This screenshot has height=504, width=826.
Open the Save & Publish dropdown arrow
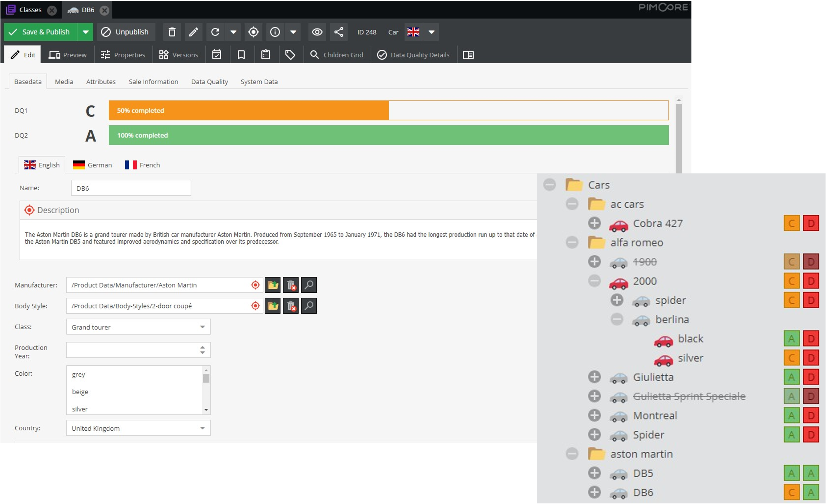86,32
